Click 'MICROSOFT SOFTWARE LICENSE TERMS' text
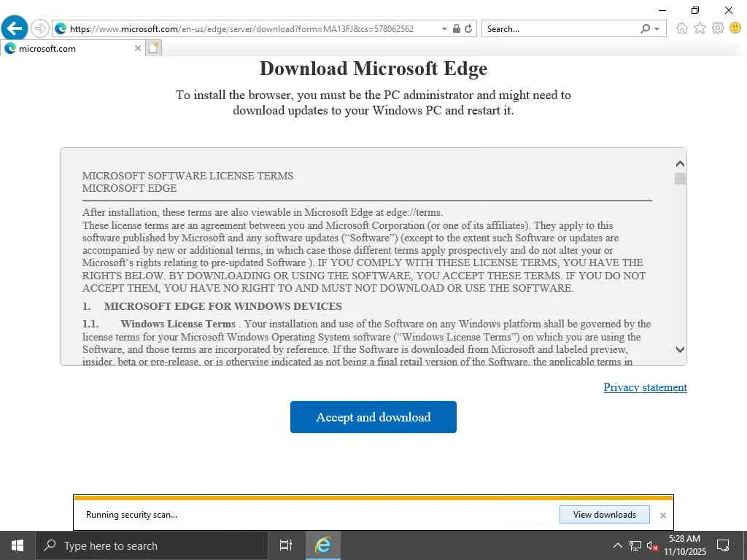This screenshot has width=747, height=560. pos(187,176)
